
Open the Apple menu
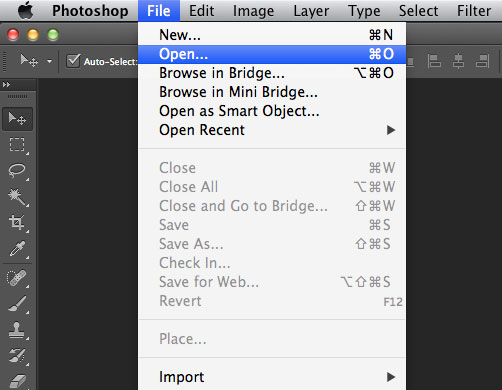[26, 10]
